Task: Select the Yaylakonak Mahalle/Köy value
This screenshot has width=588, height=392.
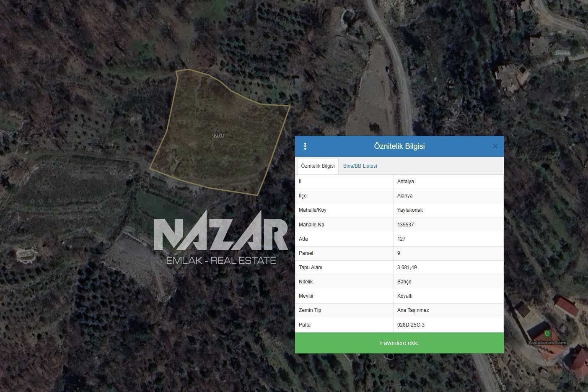Action: (x=410, y=210)
